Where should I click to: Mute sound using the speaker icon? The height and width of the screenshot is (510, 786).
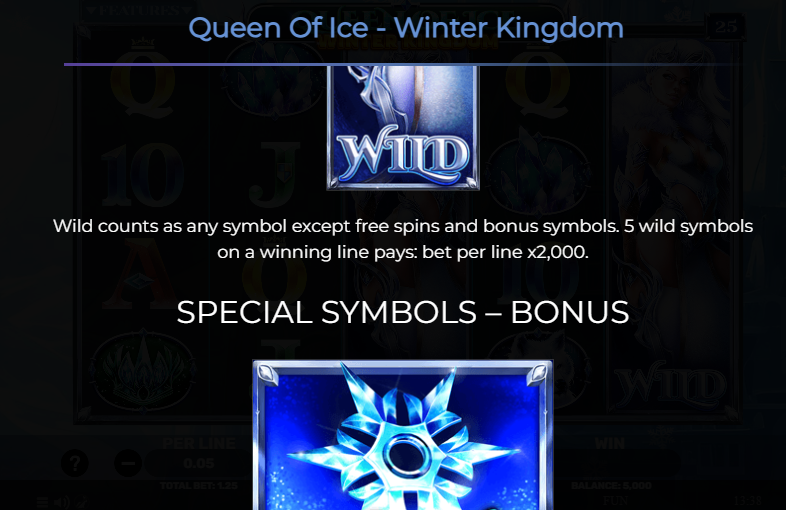(62, 501)
